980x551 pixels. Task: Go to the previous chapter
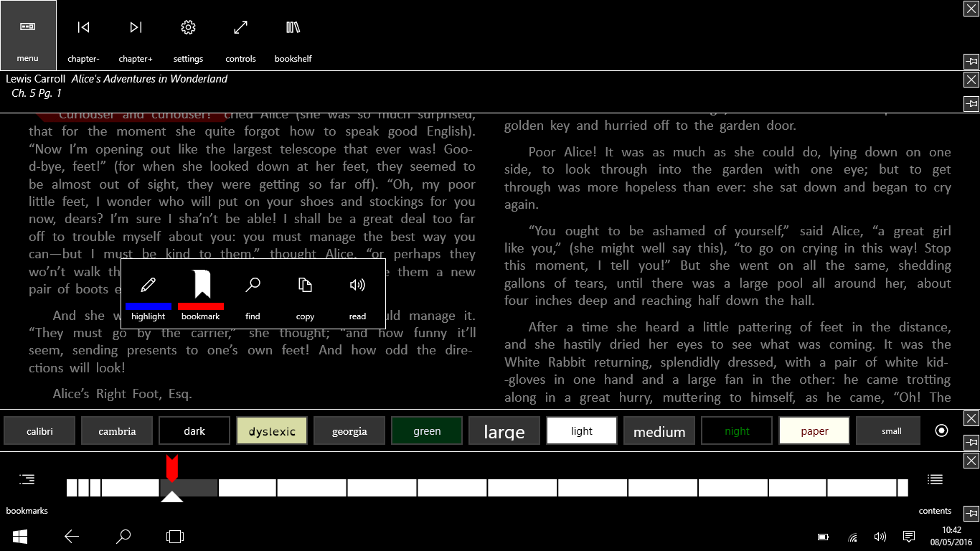click(83, 34)
